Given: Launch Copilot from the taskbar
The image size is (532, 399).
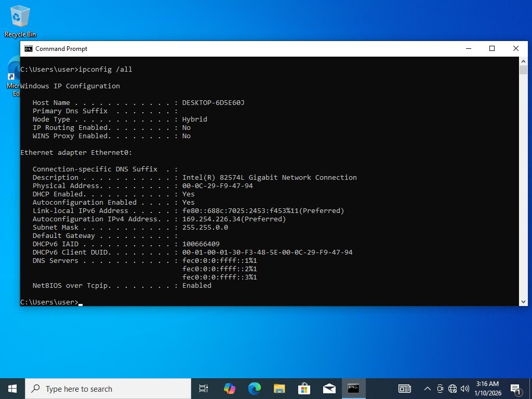Looking at the screenshot, I should (x=229, y=389).
